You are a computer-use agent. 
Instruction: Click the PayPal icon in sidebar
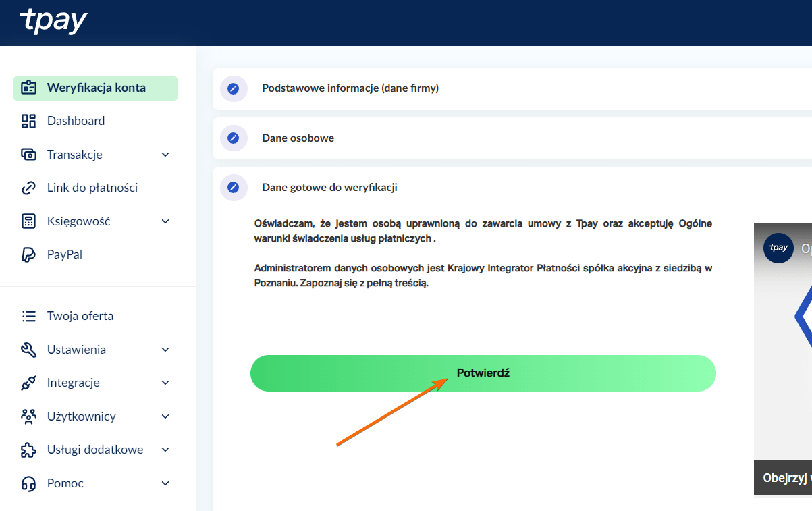[x=28, y=254]
